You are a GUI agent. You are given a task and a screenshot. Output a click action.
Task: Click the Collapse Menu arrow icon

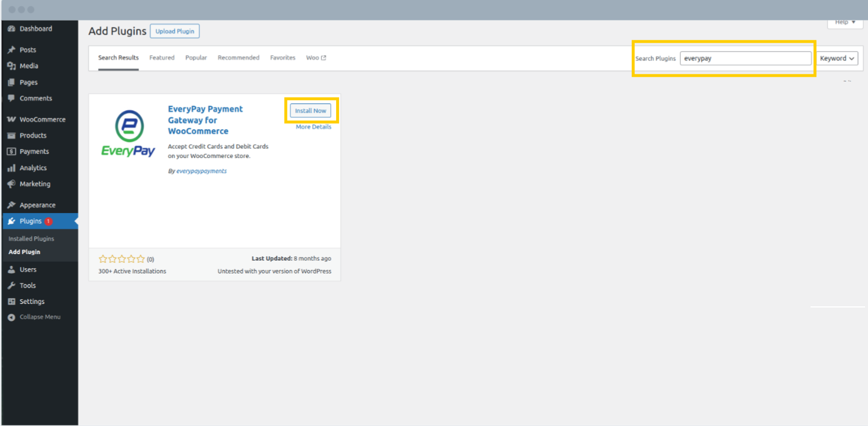pos(11,317)
